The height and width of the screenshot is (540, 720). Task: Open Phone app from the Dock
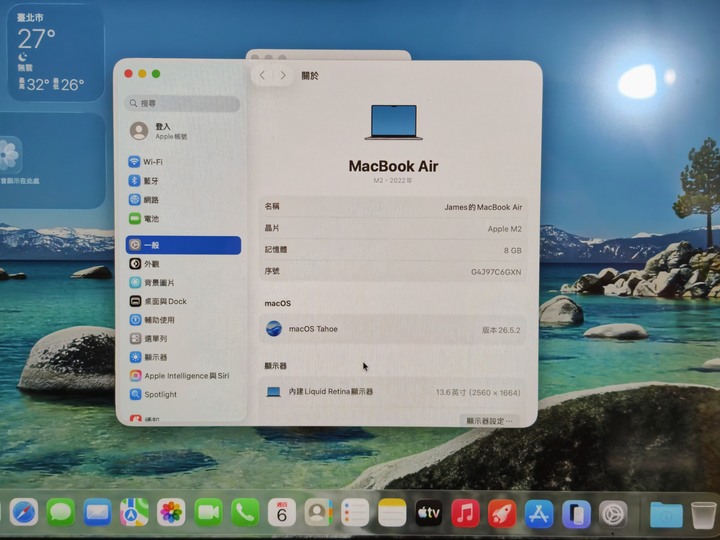coord(245,512)
